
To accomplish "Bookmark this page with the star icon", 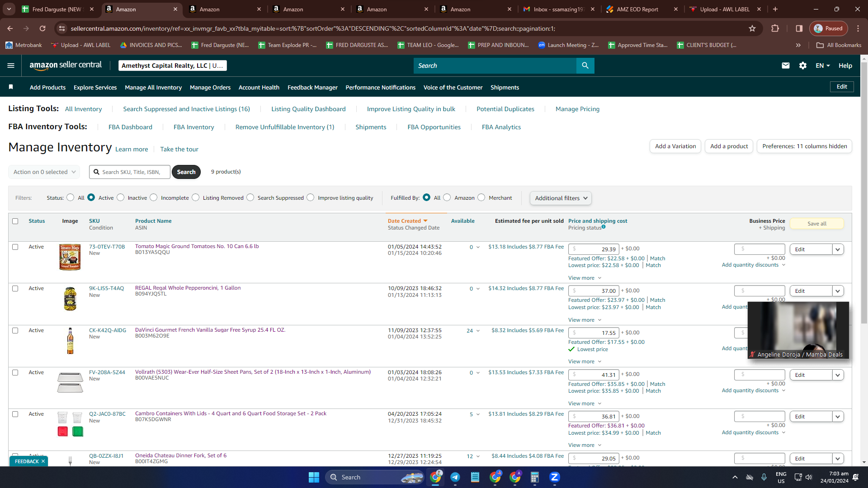I will point(752,28).
